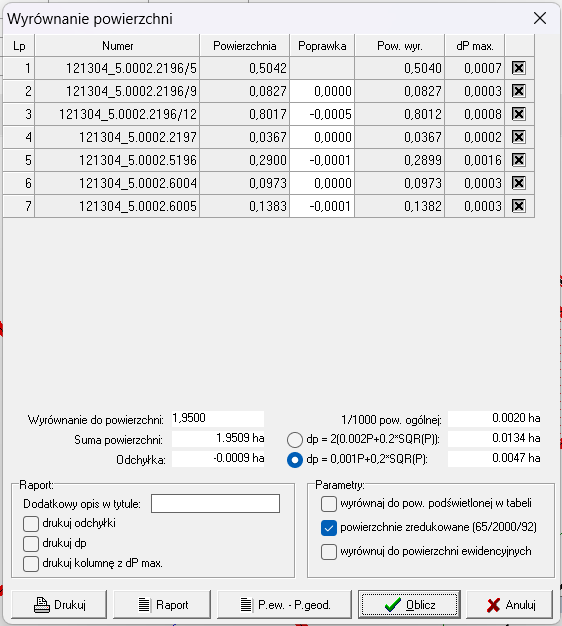Check 'wyrównaj do pow. podświetlonej w tabeli'
This screenshot has width=562, height=626.
pyautogui.click(x=328, y=504)
